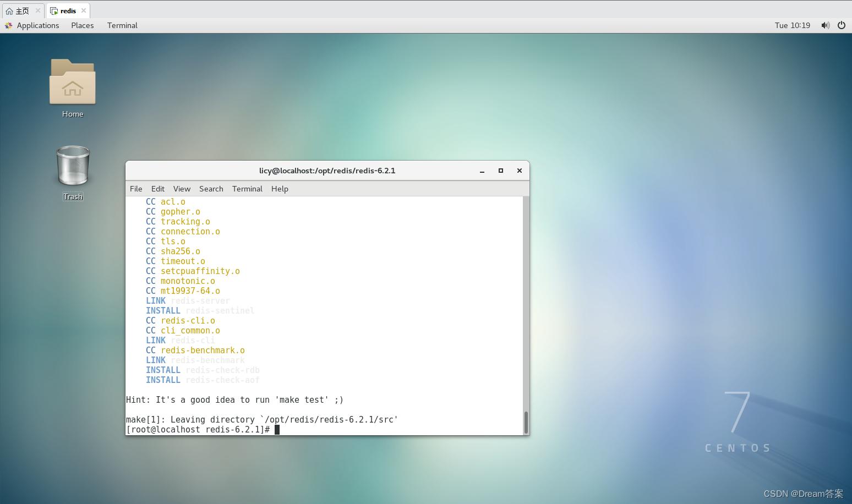Click the terminal vertical scrollbar thumb

coord(526,423)
